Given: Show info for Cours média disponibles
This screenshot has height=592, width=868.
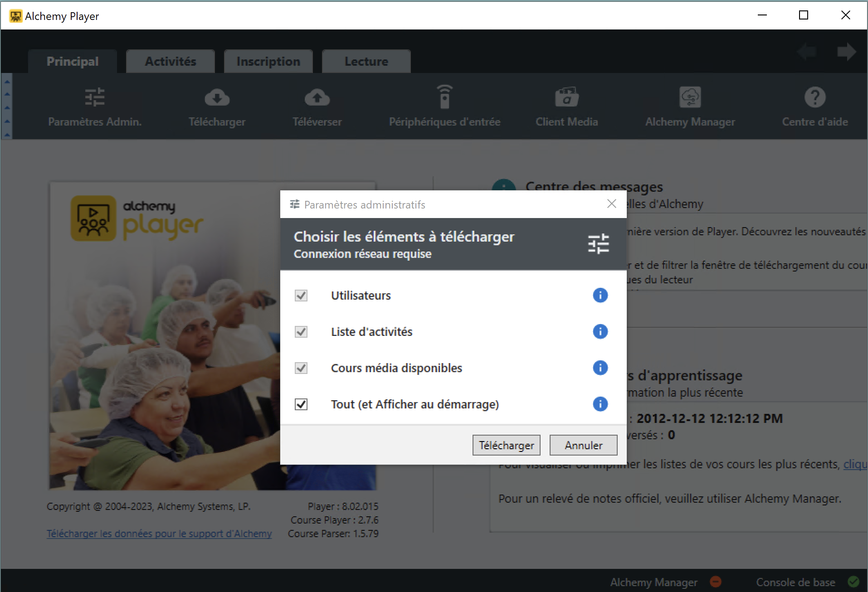Looking at the screenshot, I should [600, 368].
